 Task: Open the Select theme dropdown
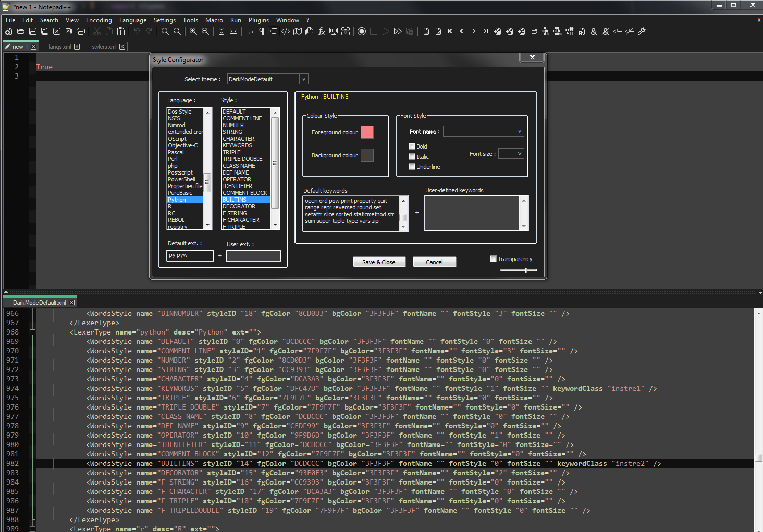click(304, 79)
